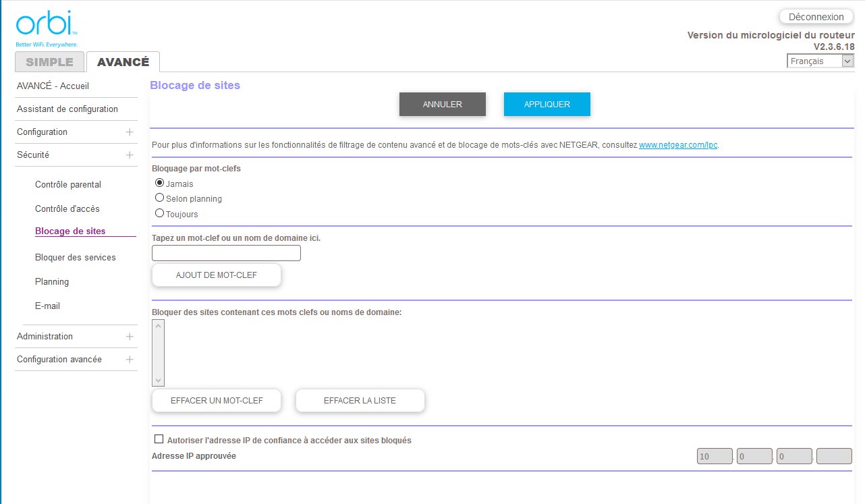Viewport: 865px width, 504px height.
Task: Open Contrôle parental in the sidebar
Action: tap(68, 185)
